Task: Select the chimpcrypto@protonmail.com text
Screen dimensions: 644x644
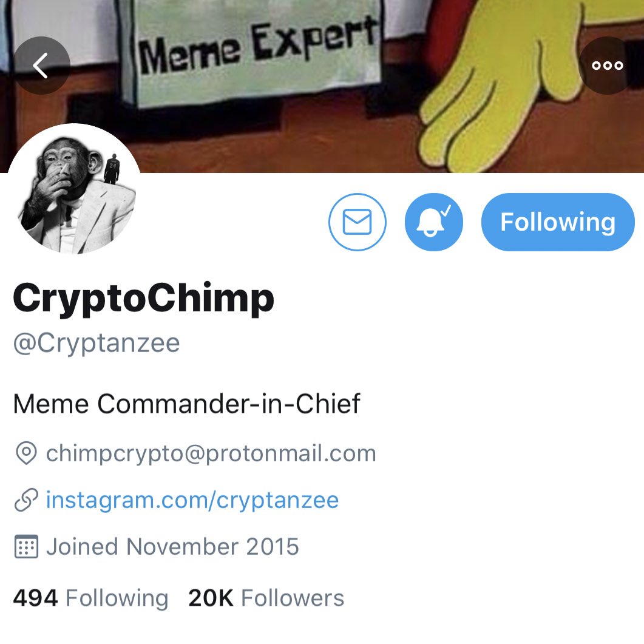Action: click(x=211, y=454)
